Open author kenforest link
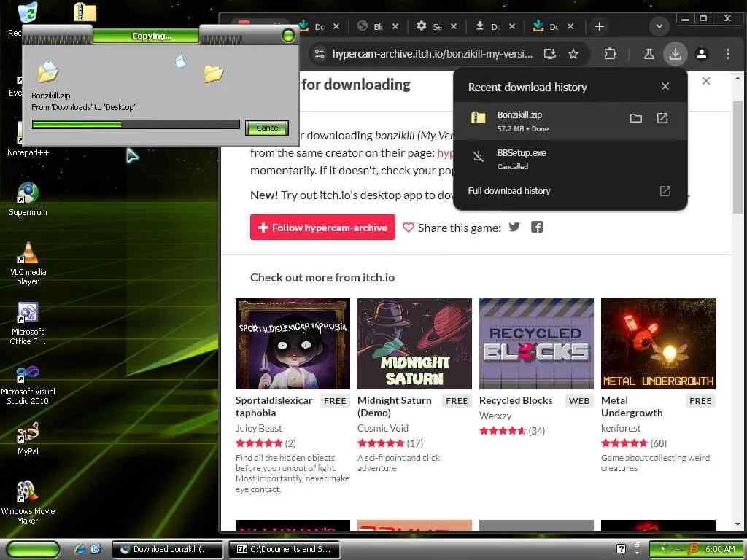 621,428
